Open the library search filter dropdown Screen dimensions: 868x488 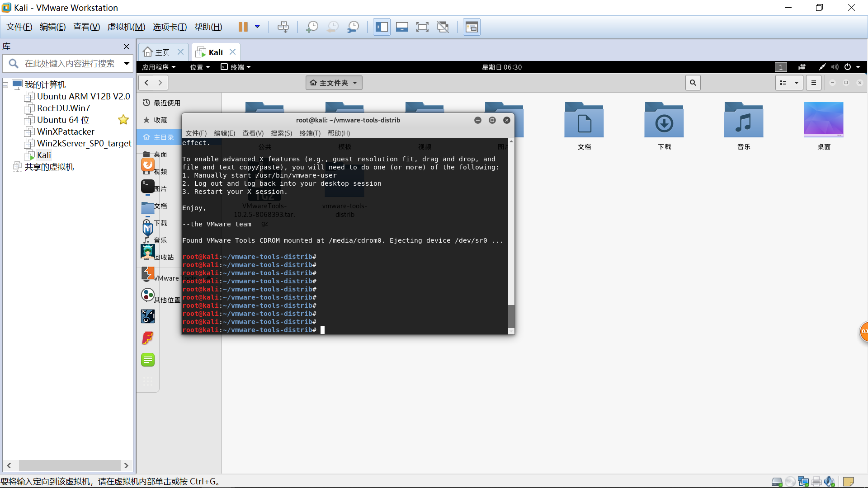(127, 64)
